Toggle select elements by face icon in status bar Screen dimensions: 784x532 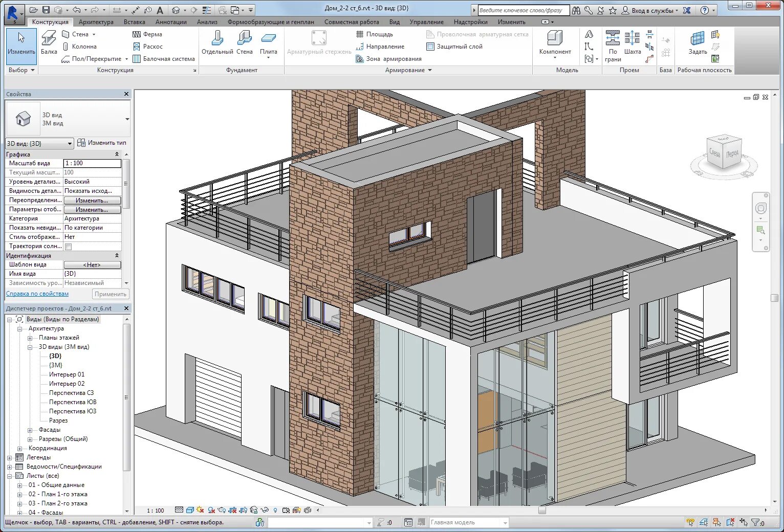coord(730,522)
